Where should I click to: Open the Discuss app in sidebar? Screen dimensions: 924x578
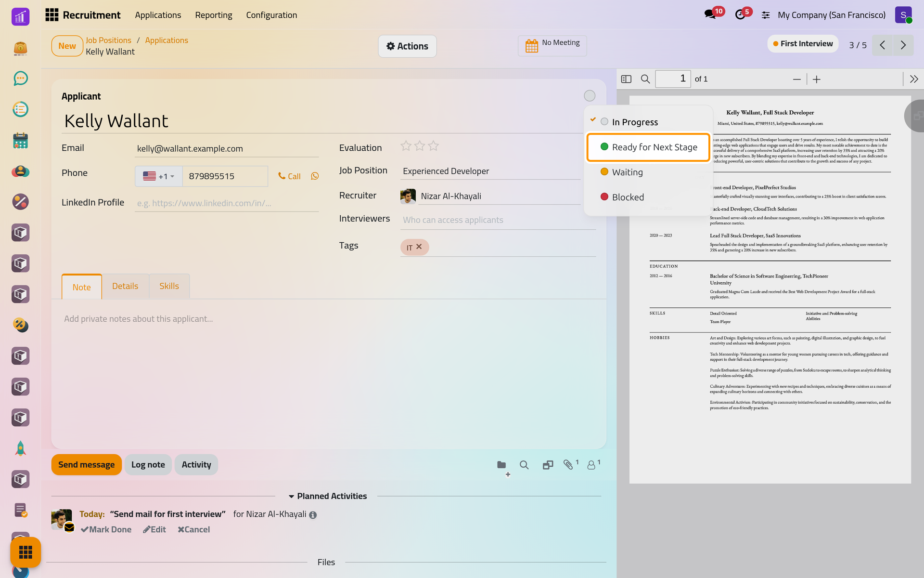(x=20, y=79)
